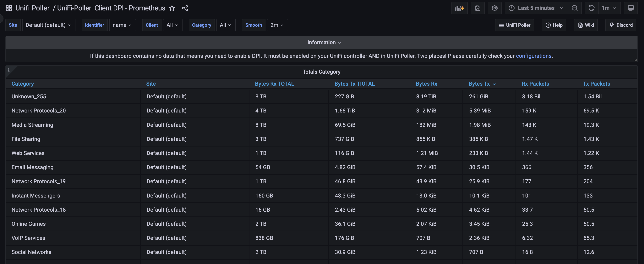The width and height of the screenshot is (644, 264).
Task: Click the Wiki link button
Action: pyautogui.click(x=586, y=25)
